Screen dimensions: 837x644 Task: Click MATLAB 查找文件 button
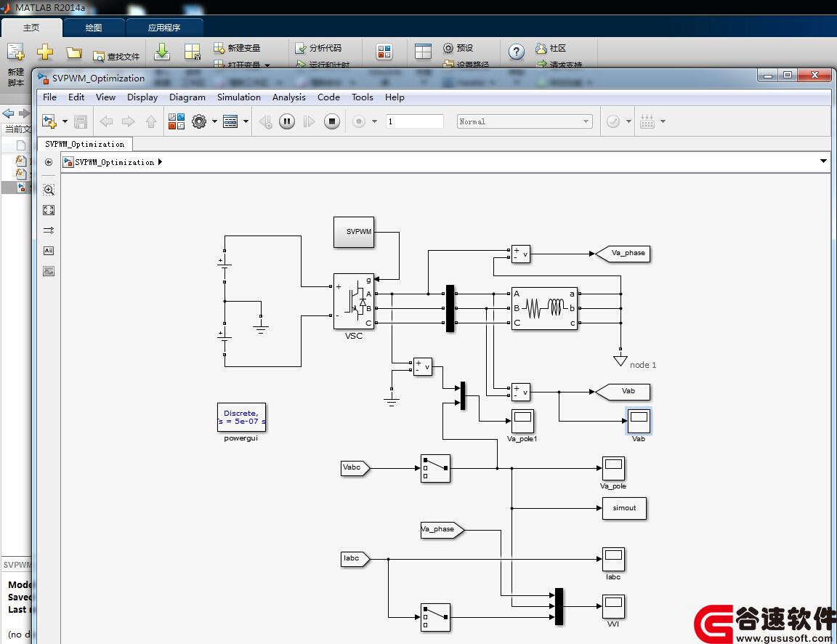[116, 56]
